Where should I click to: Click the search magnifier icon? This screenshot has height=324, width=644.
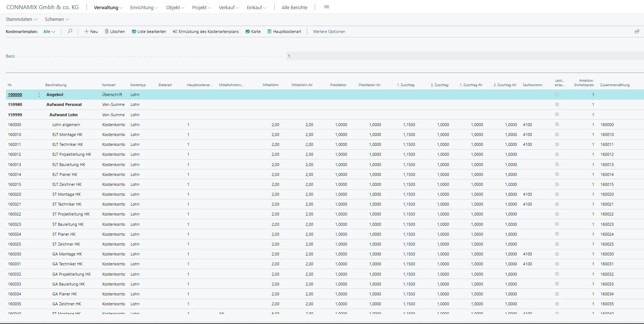click(70, 32)
